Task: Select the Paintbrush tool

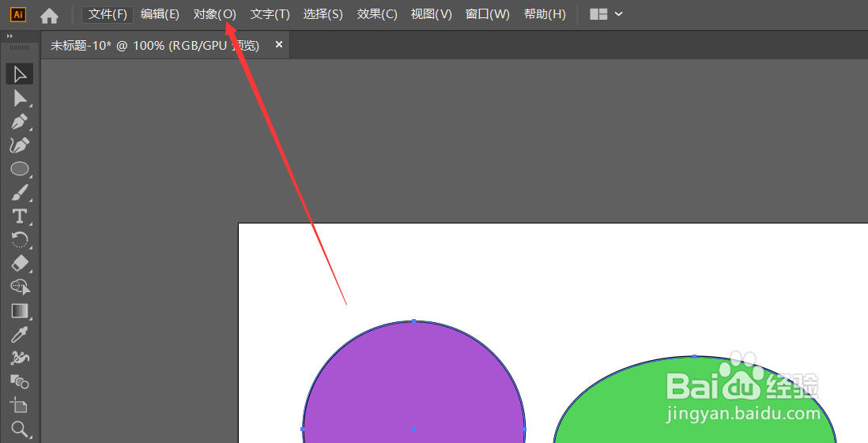Action: click(20, 193)
